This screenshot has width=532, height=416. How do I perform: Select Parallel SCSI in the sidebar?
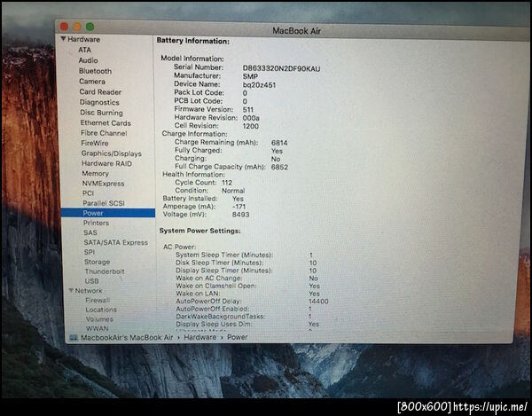tap(104, 203)
